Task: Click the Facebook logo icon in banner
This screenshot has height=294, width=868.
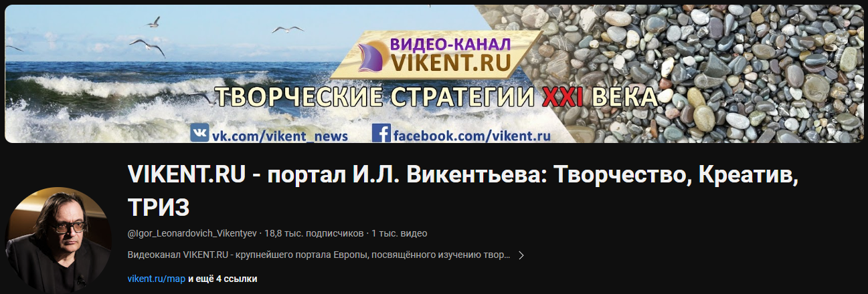Action: (x=381, y=132)
